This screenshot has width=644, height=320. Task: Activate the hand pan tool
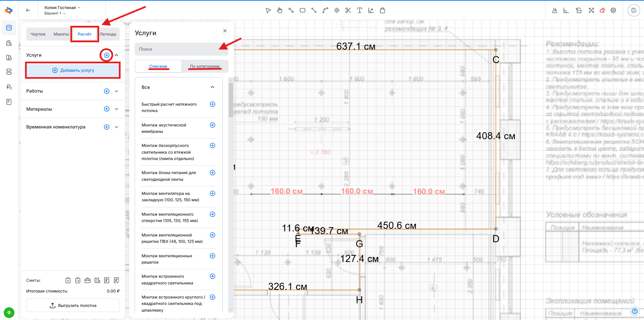click(280, 10)
